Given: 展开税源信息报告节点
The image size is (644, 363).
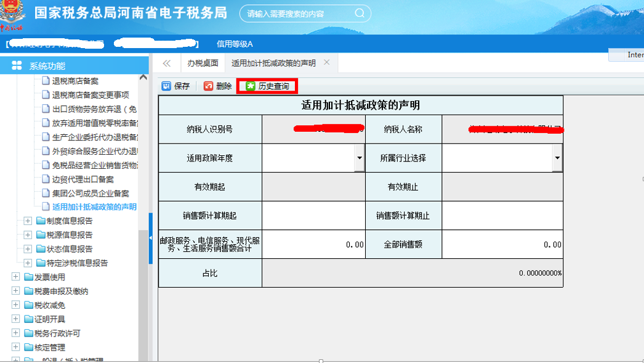Looking at the screenshot, I should (x=27, y=235).
